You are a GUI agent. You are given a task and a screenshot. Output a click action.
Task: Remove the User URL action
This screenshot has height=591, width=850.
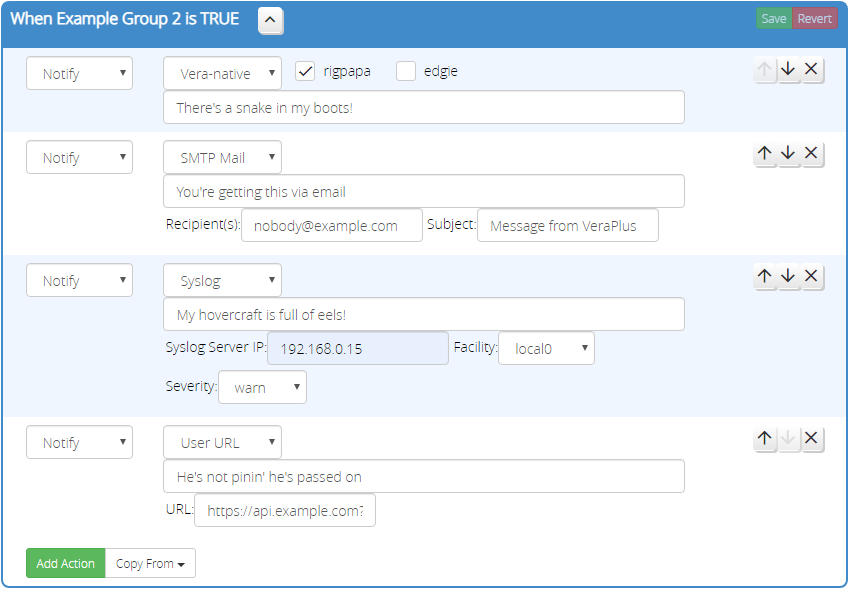pyautogui.click(x=811, y=438)
